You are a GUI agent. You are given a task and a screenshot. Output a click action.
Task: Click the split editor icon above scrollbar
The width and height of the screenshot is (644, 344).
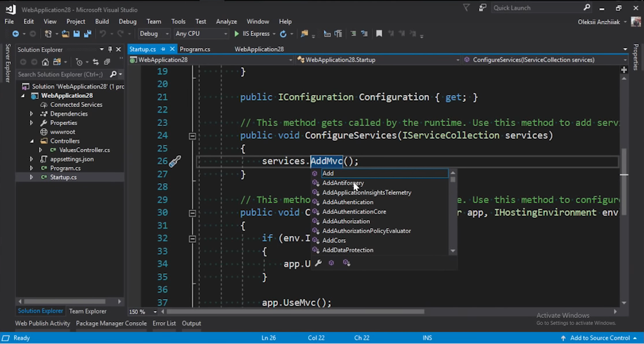(624, 70)
